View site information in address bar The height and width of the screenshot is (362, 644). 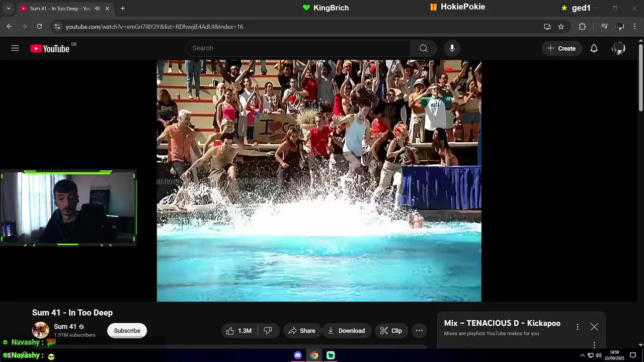click(57, 26)
